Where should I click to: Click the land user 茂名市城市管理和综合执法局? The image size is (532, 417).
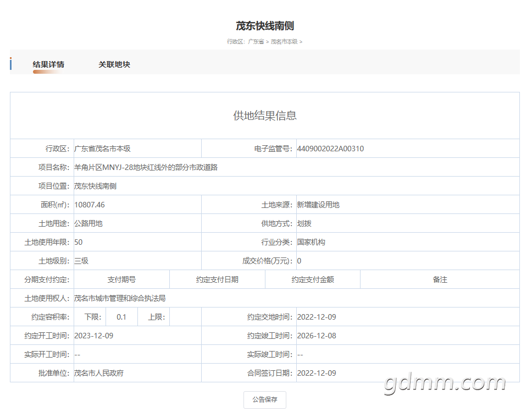pyautogui.click(x=120, y=298)
